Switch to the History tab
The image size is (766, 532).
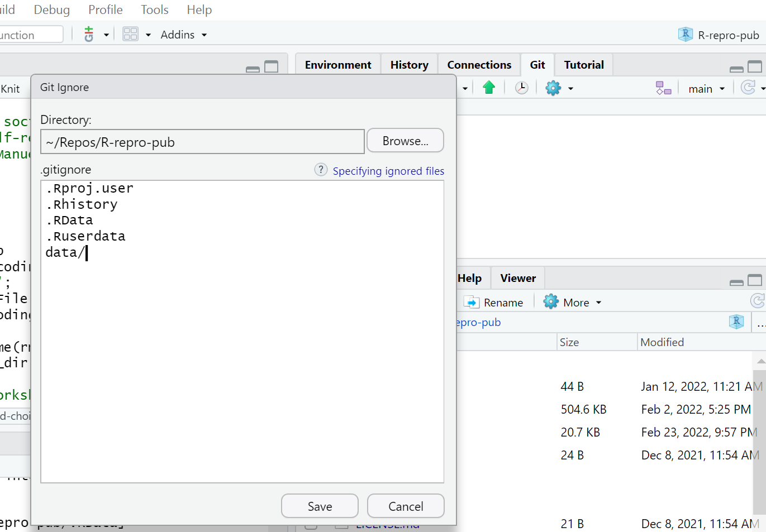tap(410, 65)
